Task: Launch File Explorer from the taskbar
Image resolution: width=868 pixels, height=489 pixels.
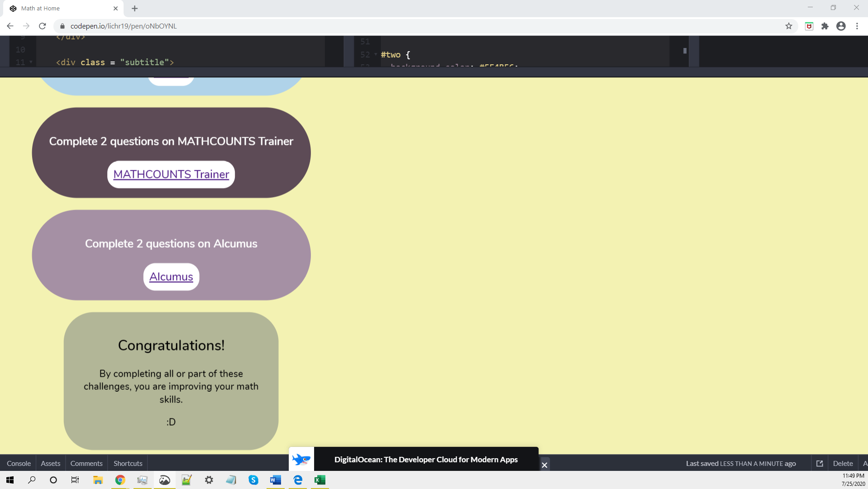Action: [98, 480]
